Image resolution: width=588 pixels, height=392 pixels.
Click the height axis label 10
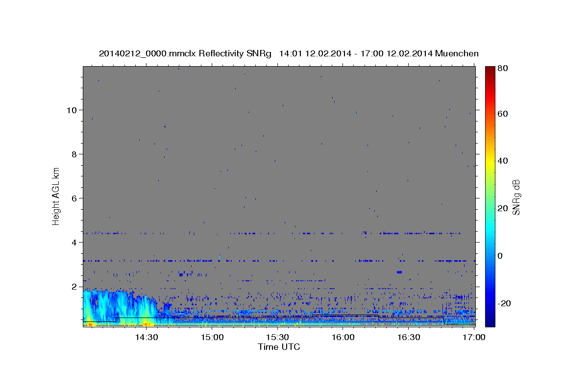tap(72, 110)
